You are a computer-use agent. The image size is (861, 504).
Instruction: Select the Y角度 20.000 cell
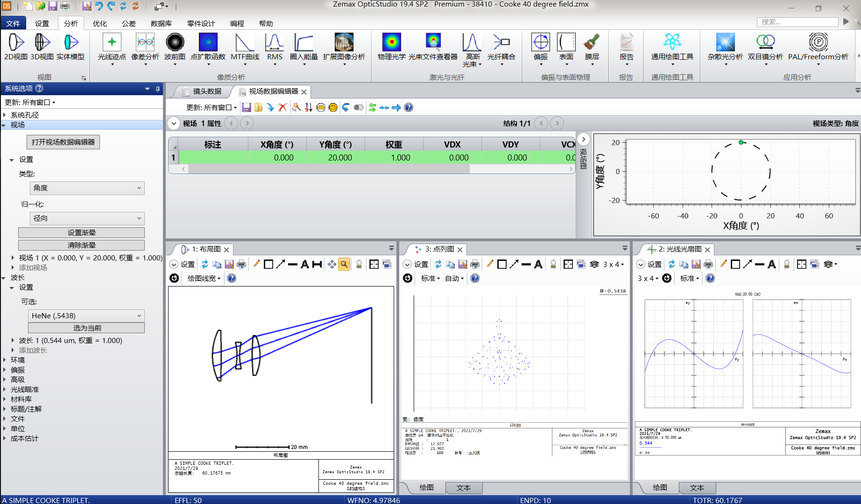336,158
